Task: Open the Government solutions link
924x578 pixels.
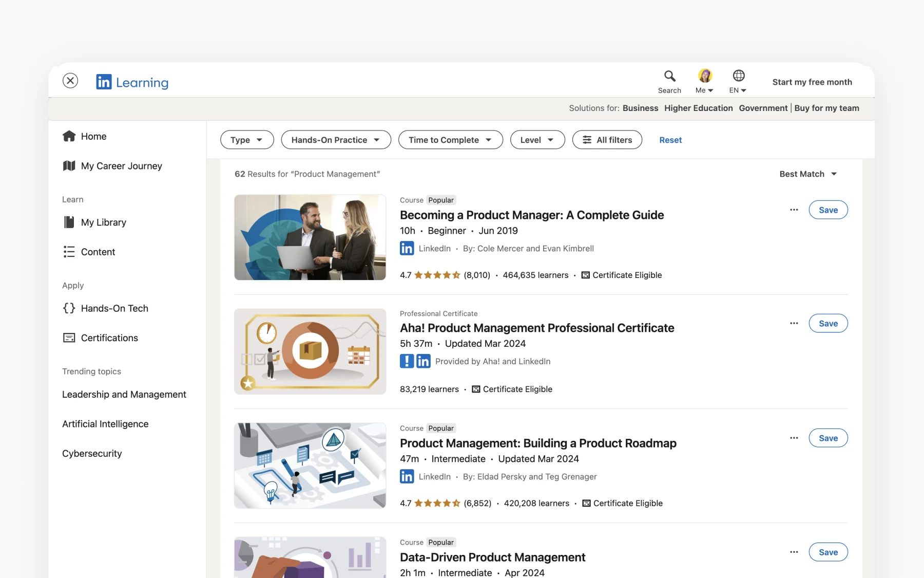Action: pyautogui.click(x=763, y=108)
